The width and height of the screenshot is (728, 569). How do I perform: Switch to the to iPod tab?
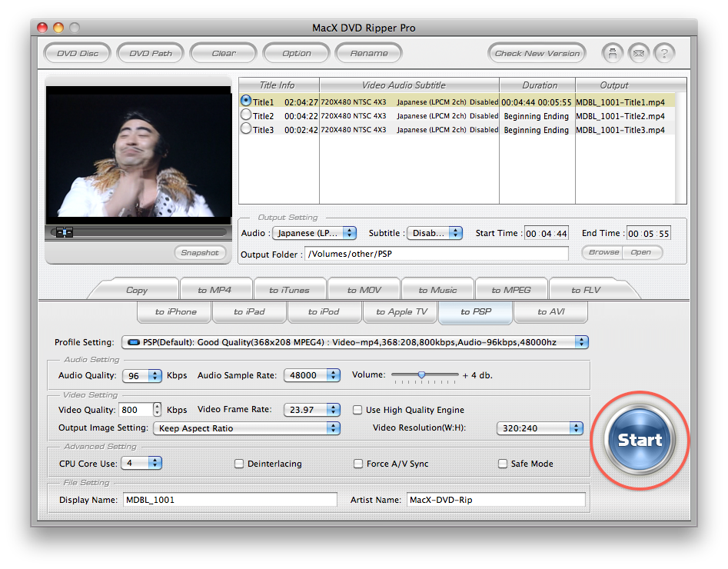(324, 311)
